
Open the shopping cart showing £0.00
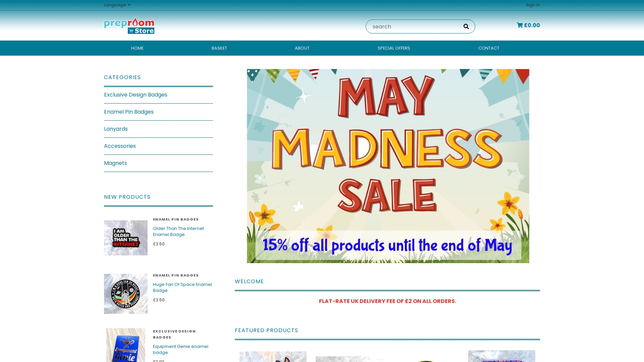point(528,25)
